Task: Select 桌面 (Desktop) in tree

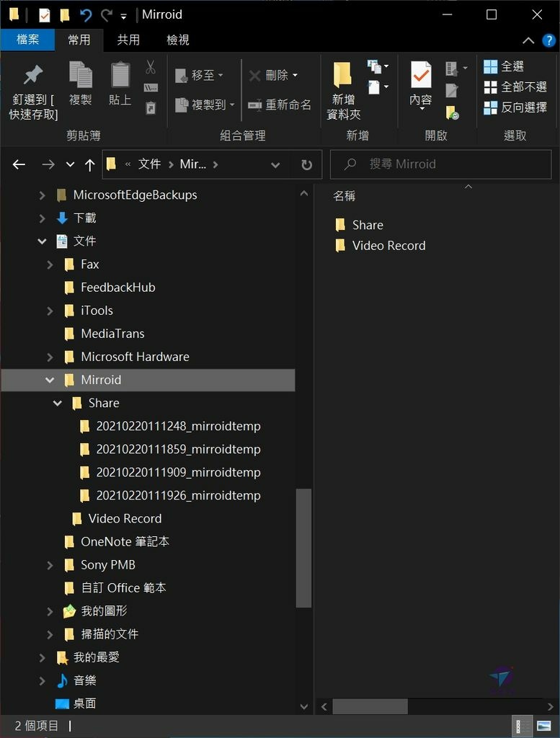Action: [x=85, y=703]
